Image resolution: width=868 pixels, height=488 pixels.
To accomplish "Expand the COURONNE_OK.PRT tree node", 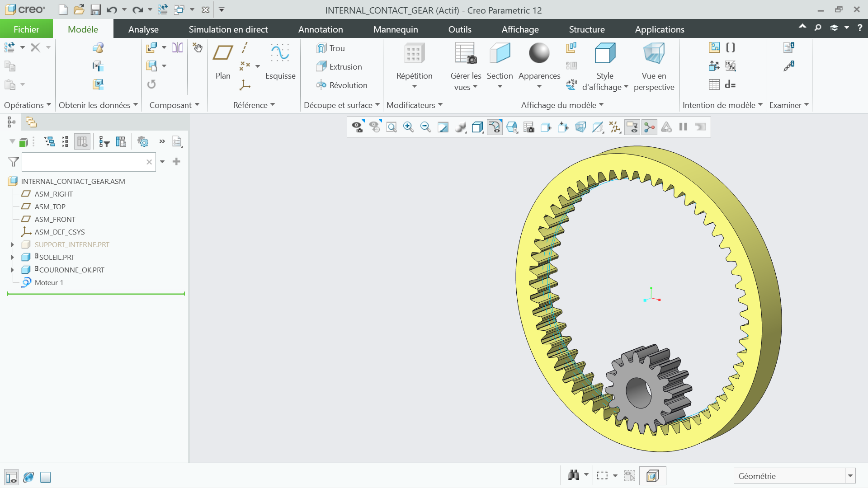I will click(x=13, y=270).
